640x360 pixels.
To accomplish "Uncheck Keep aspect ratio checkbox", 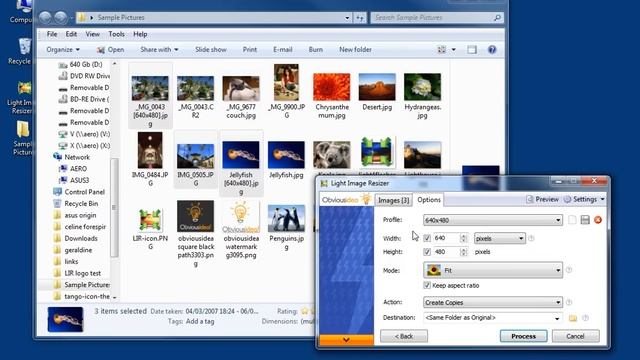I will [x=427, y=285].
